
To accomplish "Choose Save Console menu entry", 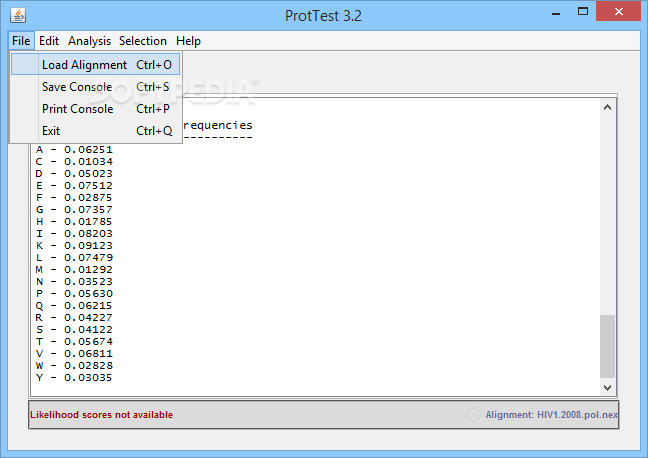I will [95, 87].
